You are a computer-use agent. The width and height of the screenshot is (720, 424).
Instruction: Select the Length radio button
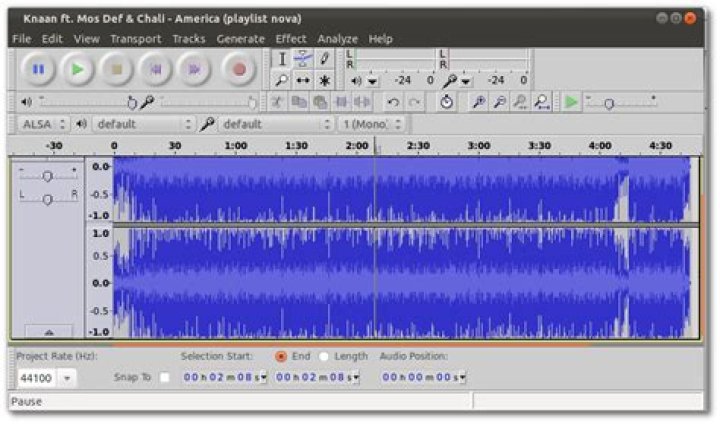pos(324,356)
